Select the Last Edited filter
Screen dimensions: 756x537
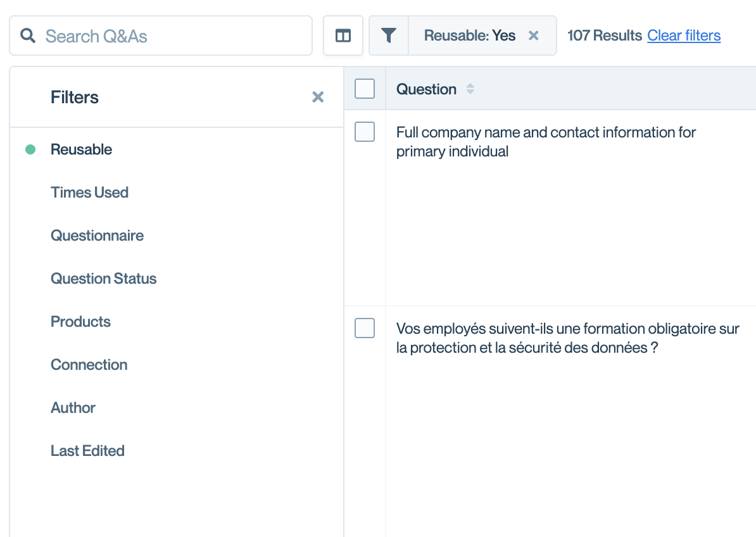point(88,451)
